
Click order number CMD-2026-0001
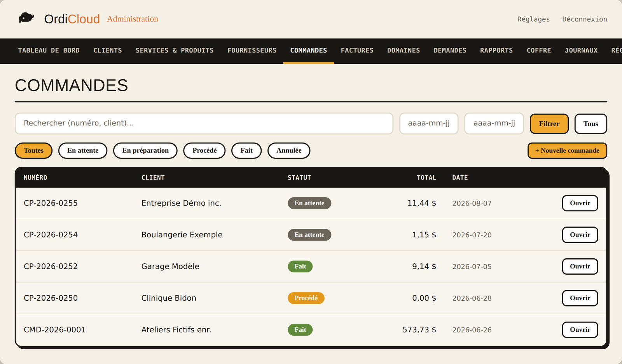coord(55,330)
